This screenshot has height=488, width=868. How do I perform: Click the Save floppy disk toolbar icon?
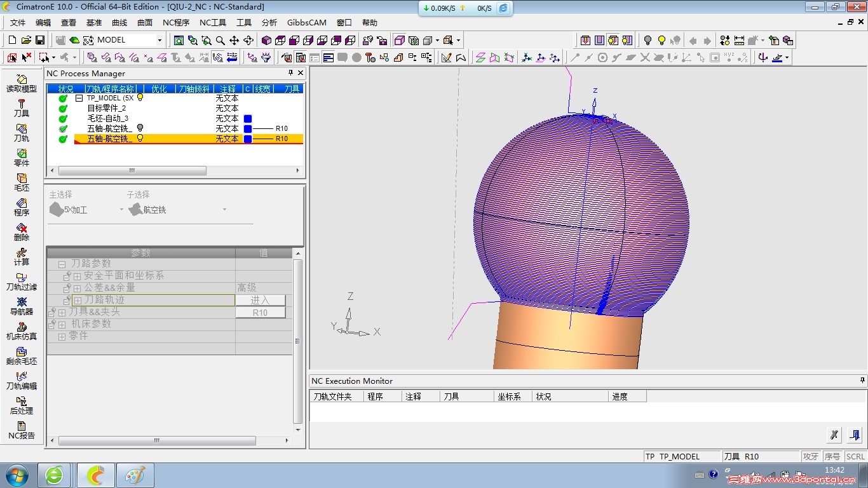click(x=40, y=40)
